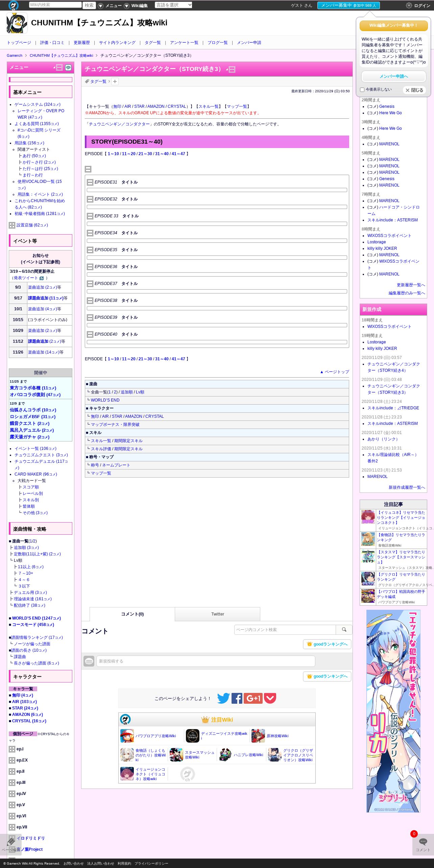Open 評価・口コミ in the navigation bar

pyautogui.click(x=52, y=43)
